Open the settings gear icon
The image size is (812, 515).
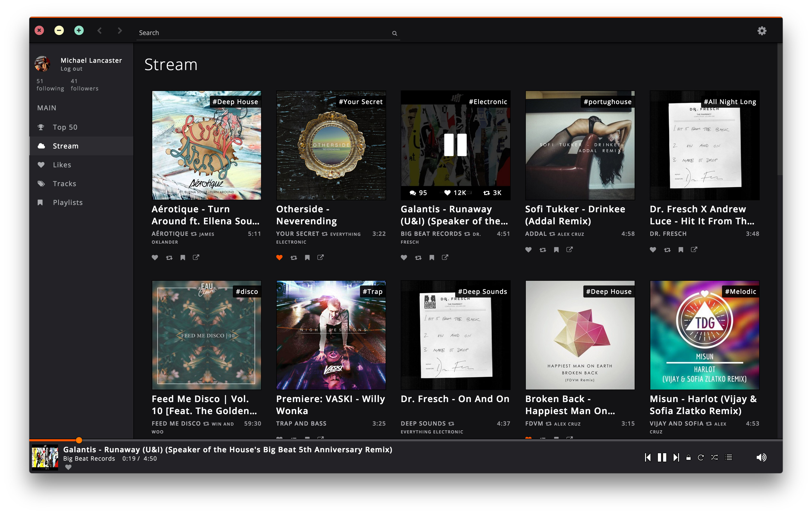762,31
